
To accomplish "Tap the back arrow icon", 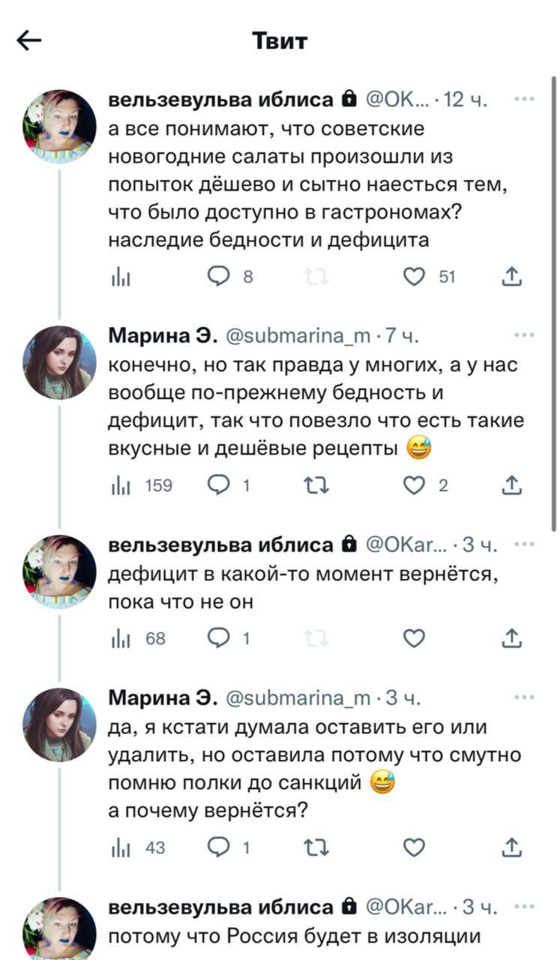I will tap(29, 41).
